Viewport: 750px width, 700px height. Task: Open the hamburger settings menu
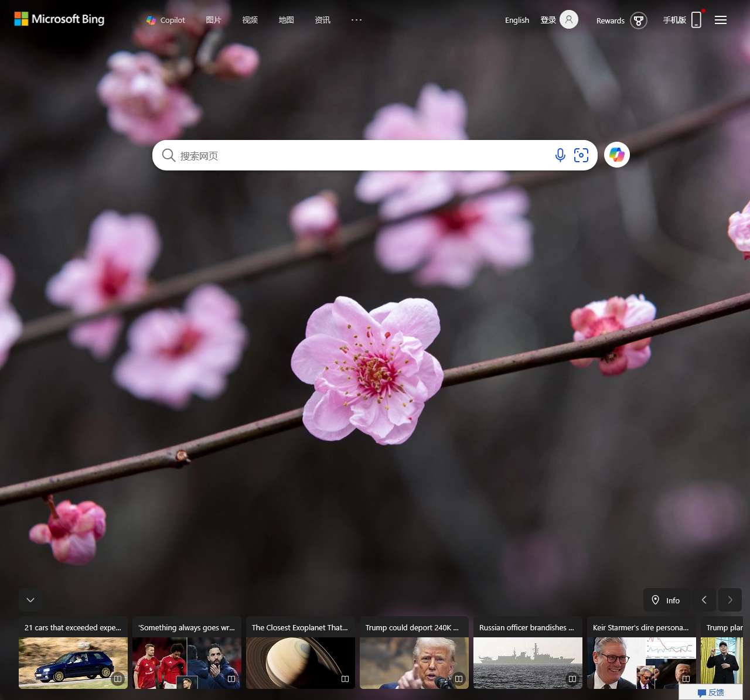[x=721, y=20]
